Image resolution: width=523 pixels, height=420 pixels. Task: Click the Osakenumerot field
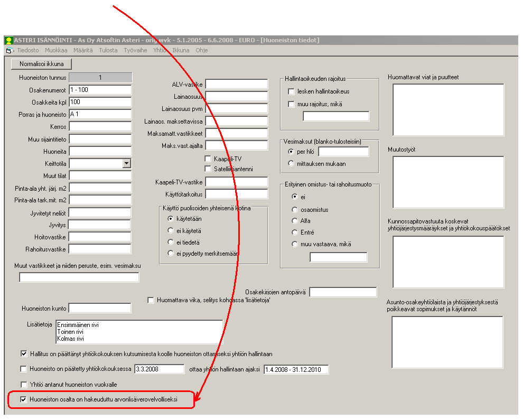(100, 90)
